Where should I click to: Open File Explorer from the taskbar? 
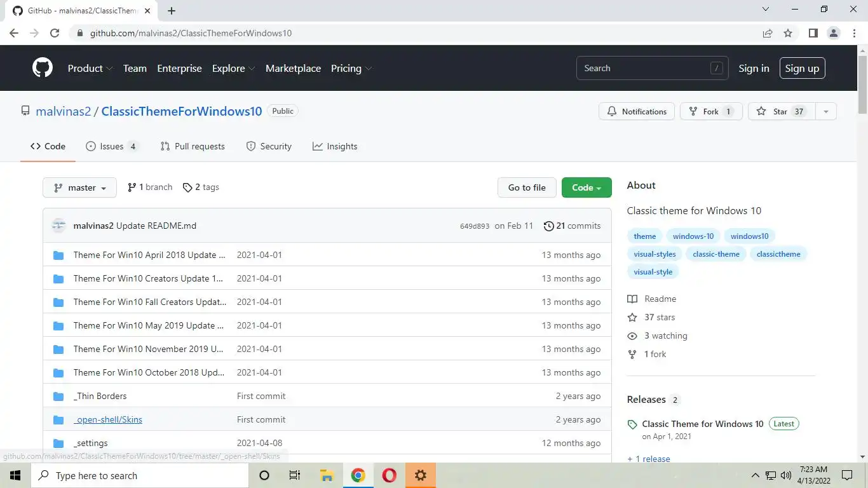click(327, 475)
